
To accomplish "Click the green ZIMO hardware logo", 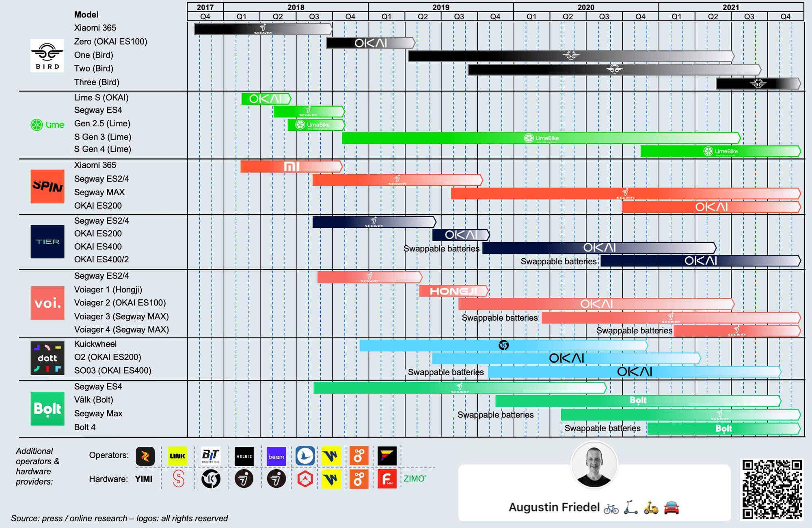I will 415,479.
